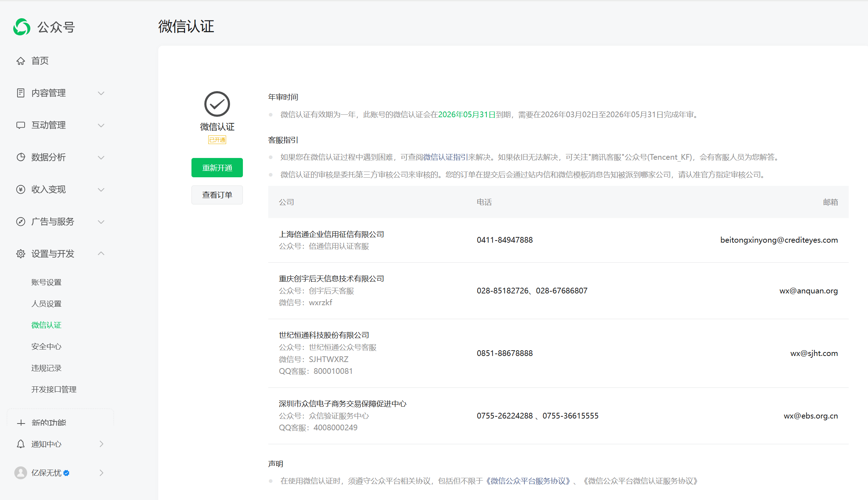868x500 pixels.
Task: Click the 设置与开发 gear icon
Action: (21, 254)
